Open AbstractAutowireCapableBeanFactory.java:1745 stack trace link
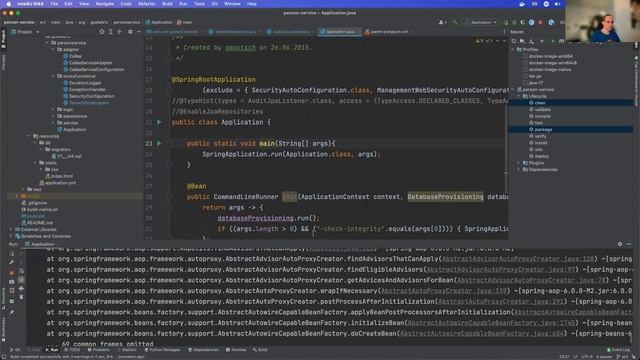Screen dimensions: 640x360 click(x=491, y=323)
